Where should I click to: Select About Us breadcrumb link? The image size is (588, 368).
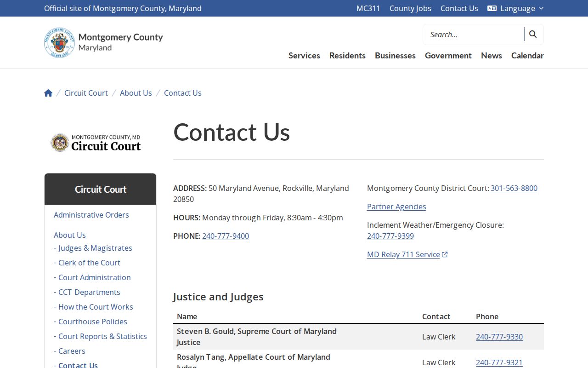click(x=136, y=93)
